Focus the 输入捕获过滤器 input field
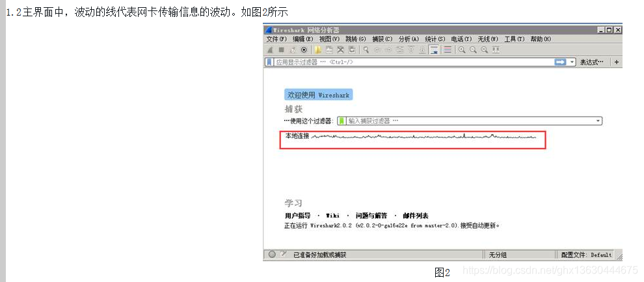644x282 pixels. [472, 121]
